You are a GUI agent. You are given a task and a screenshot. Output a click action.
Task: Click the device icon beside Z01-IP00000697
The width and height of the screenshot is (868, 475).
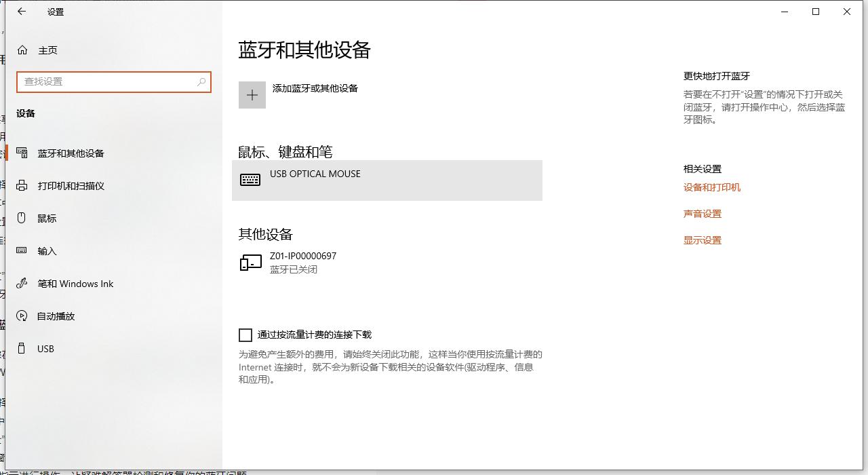coord(250,262)
